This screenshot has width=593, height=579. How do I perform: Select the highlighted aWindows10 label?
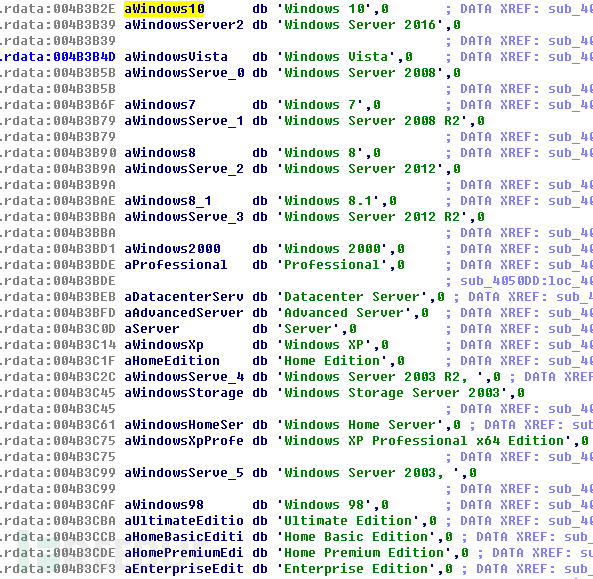(164, 8)
